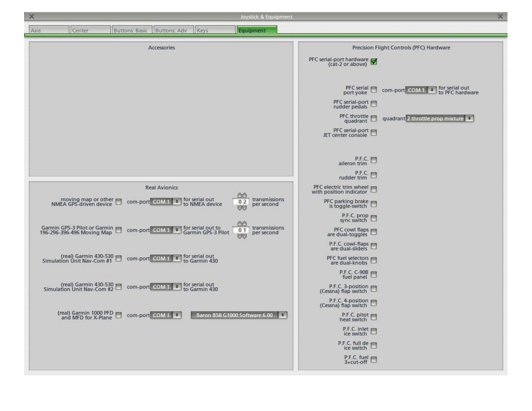The width and height of the screenshot is (532, 411).
Task: Disable PFC serial-port hardware checkbox
Action: pos(373,62)
